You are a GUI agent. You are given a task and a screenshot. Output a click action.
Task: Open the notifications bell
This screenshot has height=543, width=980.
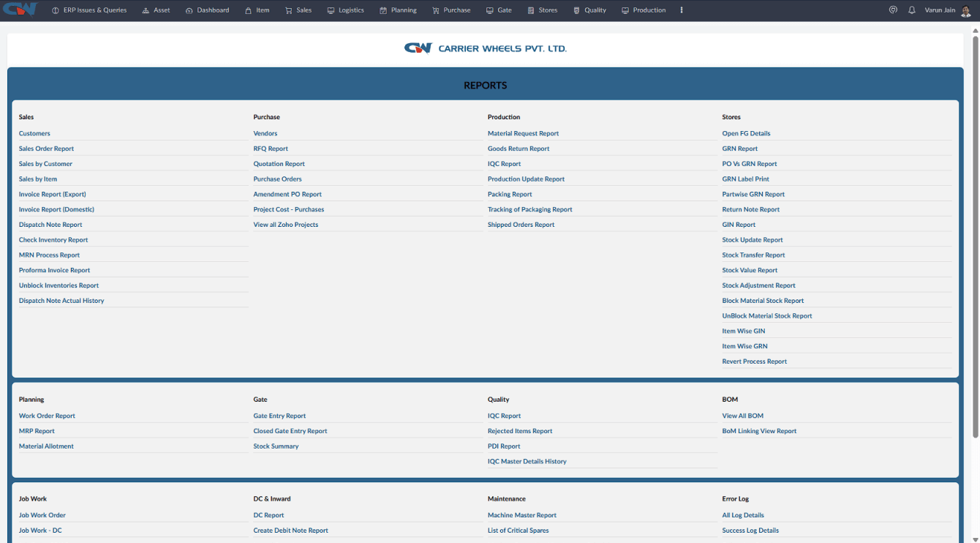click(x=912, y=10)
